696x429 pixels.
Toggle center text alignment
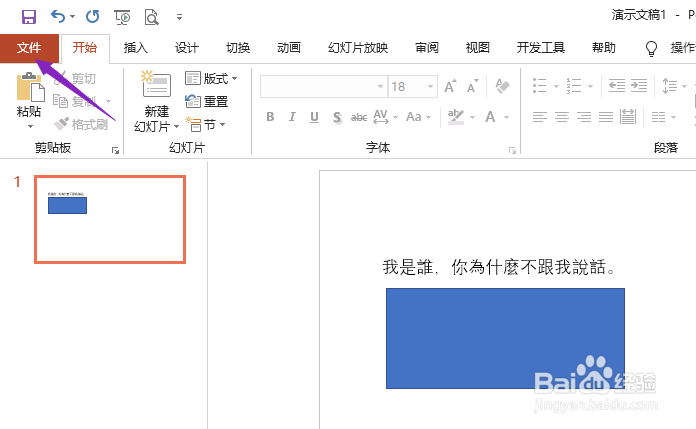tap(562, 117)
